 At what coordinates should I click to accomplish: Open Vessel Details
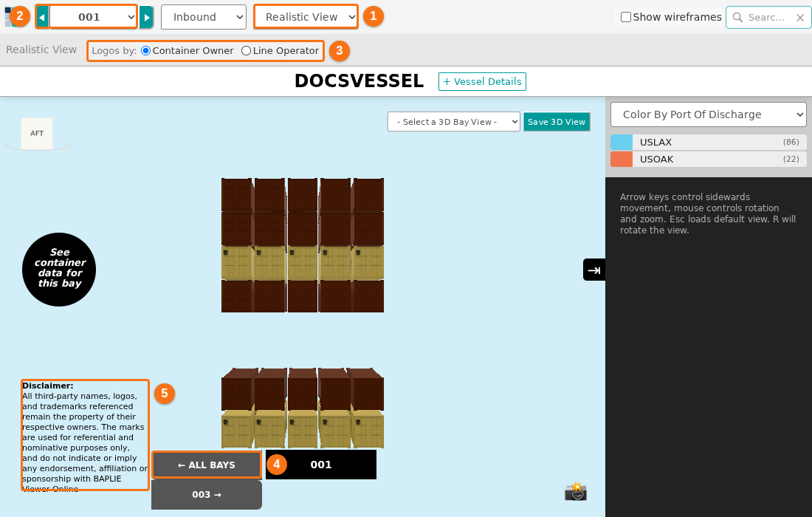[x=482, y=82]
